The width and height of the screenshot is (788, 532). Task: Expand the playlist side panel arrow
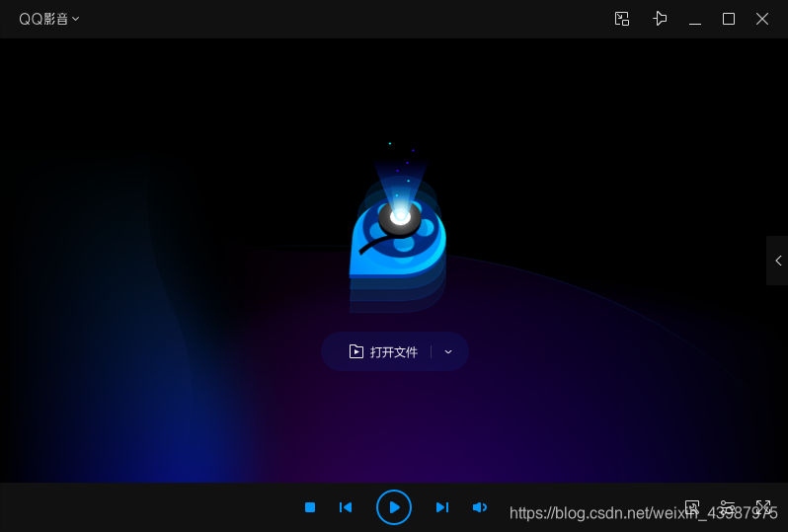click(x=778, y=261)
